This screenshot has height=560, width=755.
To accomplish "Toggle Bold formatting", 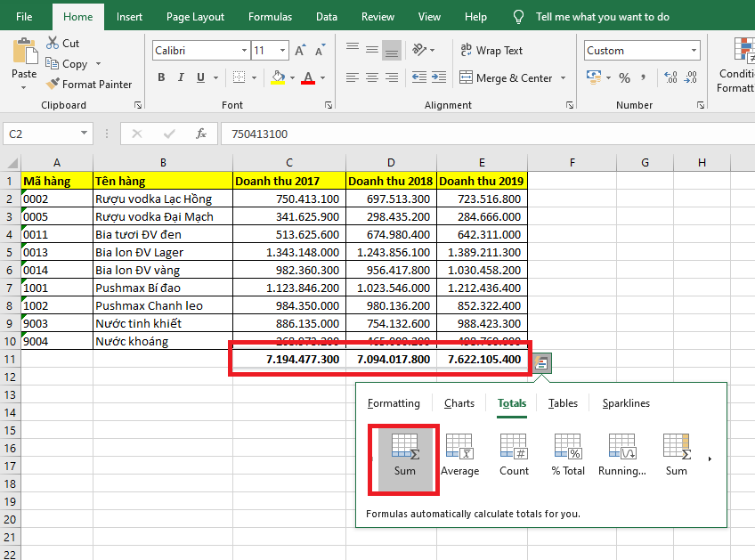I will point(161,78).
